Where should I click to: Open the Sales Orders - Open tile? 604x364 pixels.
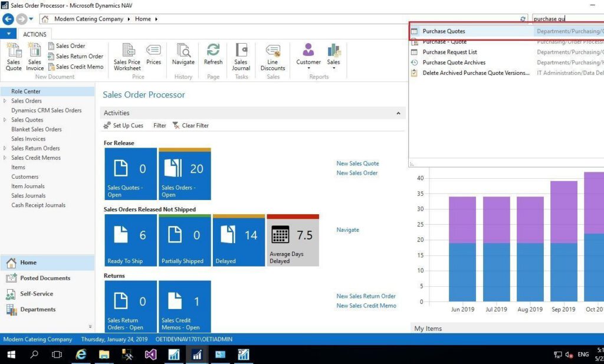(185, 173)
